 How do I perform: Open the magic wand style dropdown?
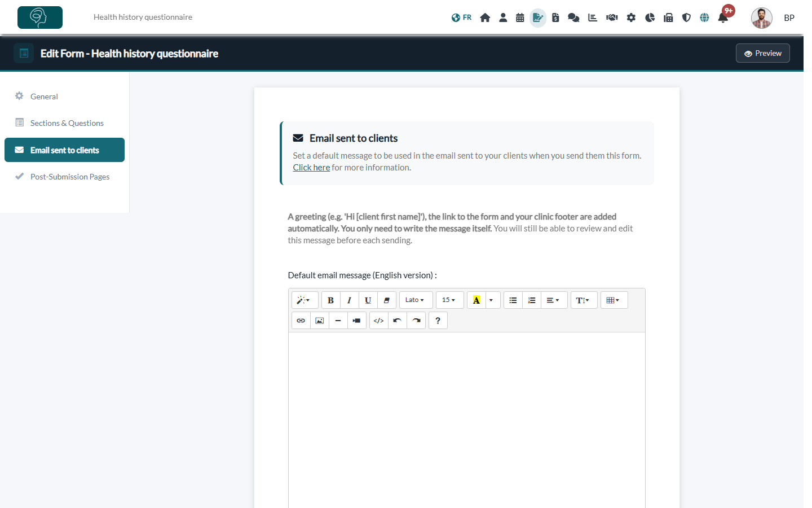tap(304, 300)
